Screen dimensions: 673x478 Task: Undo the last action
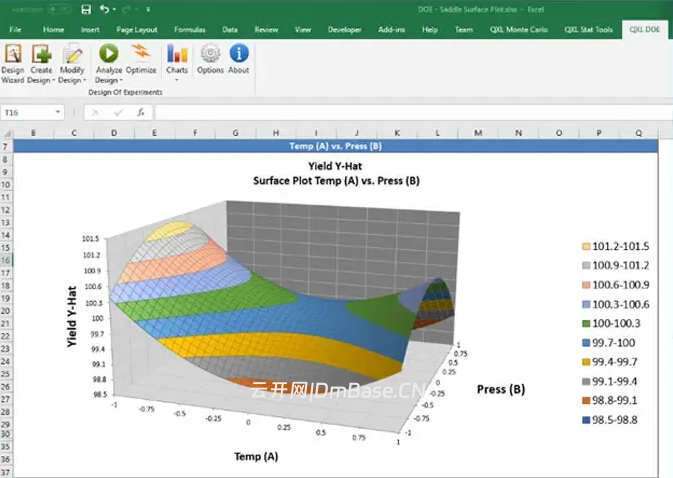tap(104, 9)
